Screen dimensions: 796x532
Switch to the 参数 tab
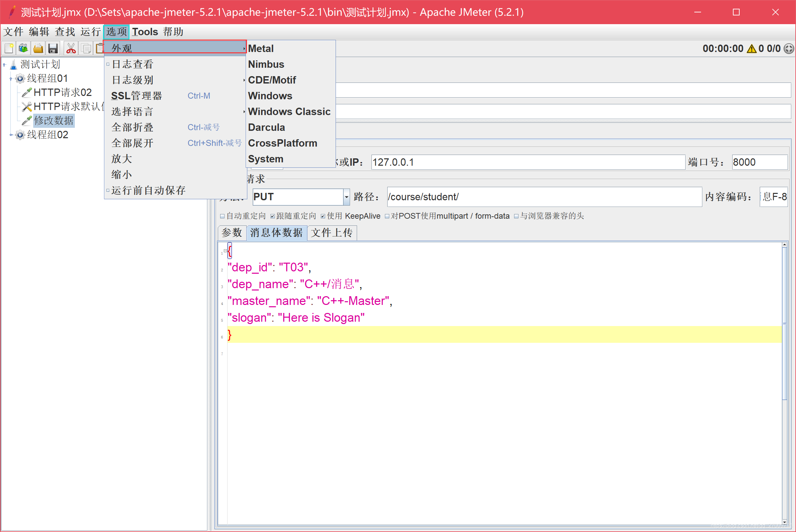click(x=232, y=233)
